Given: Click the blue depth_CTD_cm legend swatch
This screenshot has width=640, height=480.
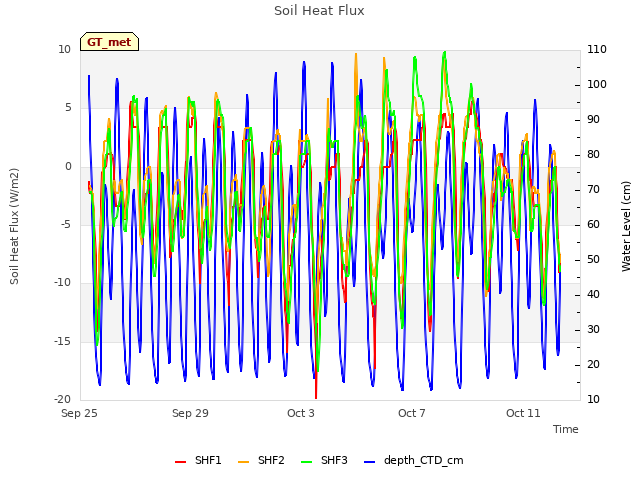Looking at the screenshot, I should pos(369,462).
